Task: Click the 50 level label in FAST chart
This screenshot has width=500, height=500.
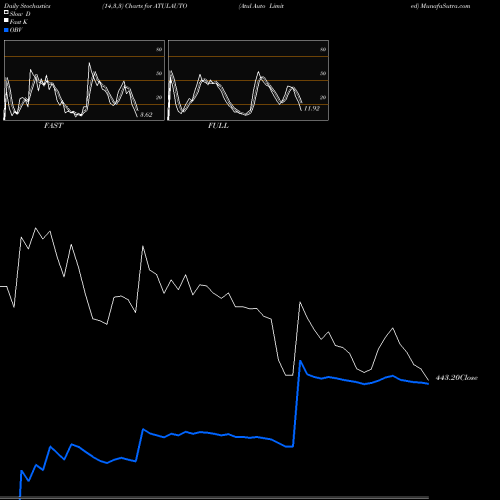Action: (159, 73)
